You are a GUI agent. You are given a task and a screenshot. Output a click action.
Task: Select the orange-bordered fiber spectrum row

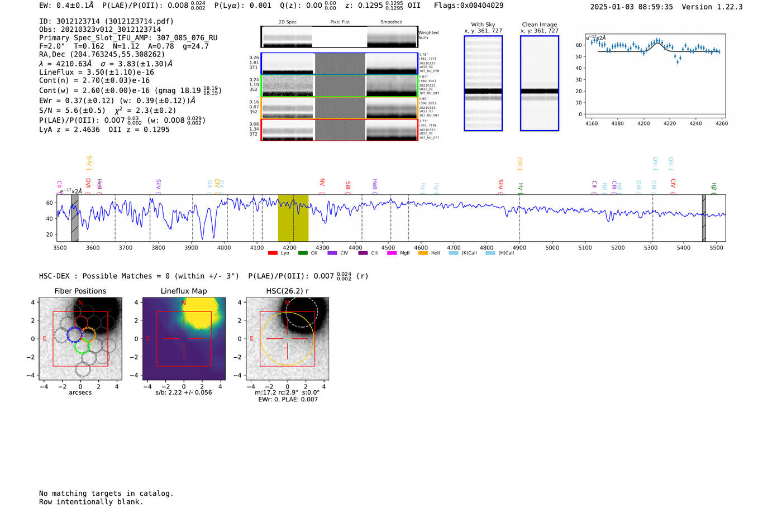click(339, 108)
